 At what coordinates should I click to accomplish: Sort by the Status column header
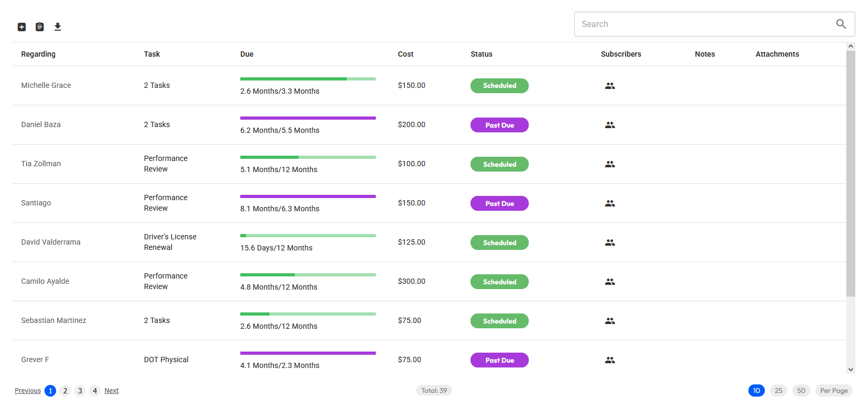(482, 54)
